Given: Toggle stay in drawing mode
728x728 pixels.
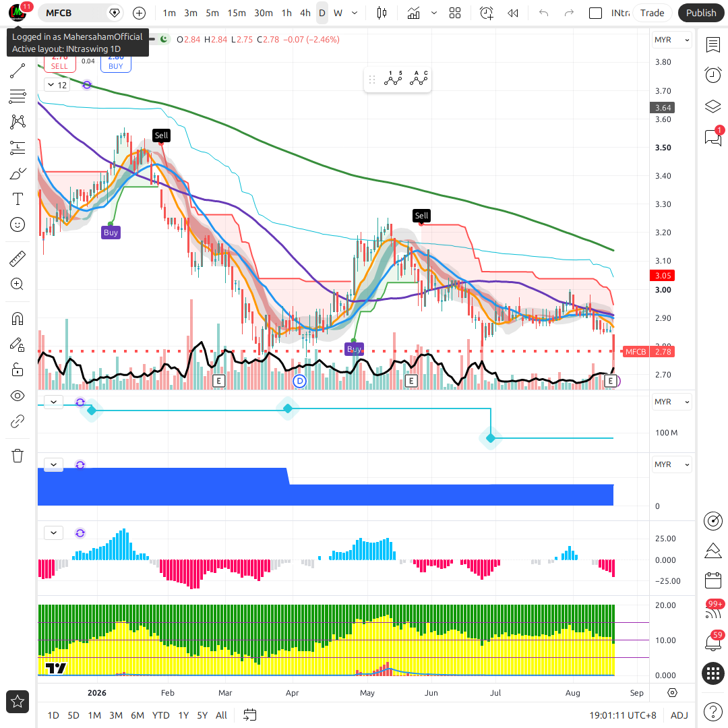Looking at the screenshot, I should pos(18,344).
